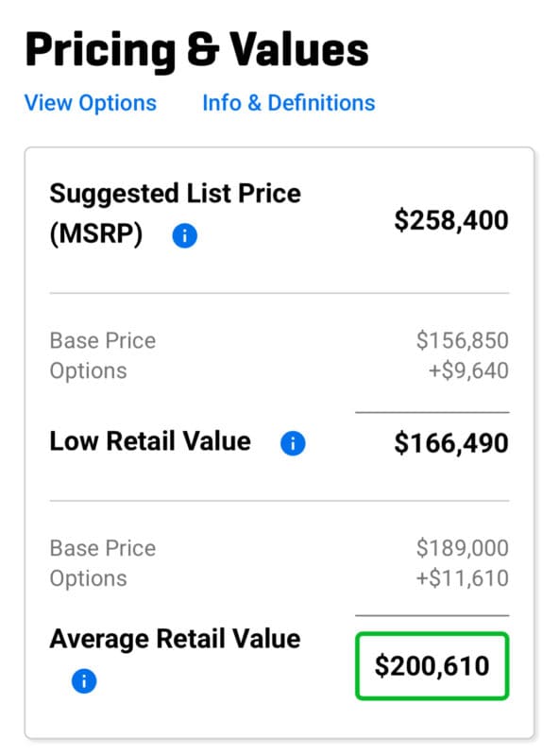
Task: Click the $258,400 MSRP amount
Action: [451, 220]
